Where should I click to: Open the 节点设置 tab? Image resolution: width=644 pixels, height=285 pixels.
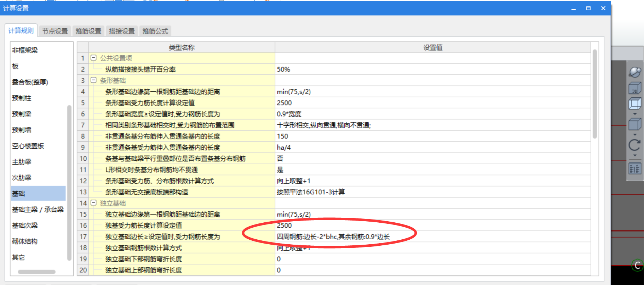55,31
